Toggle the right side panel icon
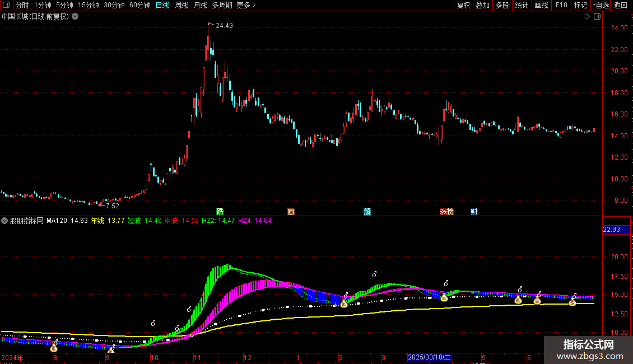 (x=598, y=17)
